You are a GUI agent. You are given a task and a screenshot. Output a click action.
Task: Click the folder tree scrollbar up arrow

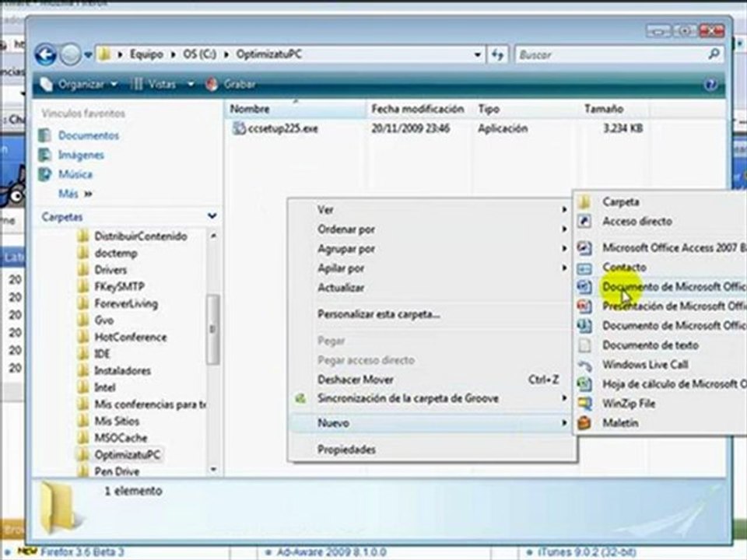[213, 236]
